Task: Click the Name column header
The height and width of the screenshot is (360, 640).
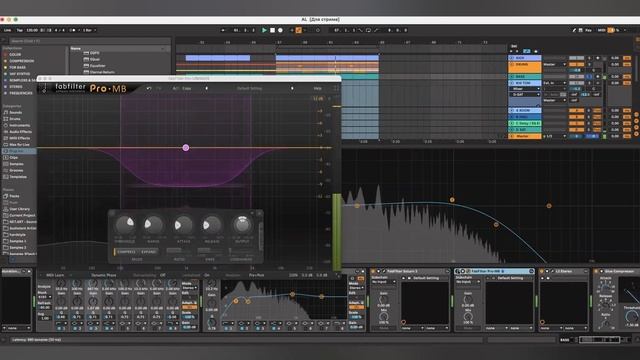Action: pos(76,48)
